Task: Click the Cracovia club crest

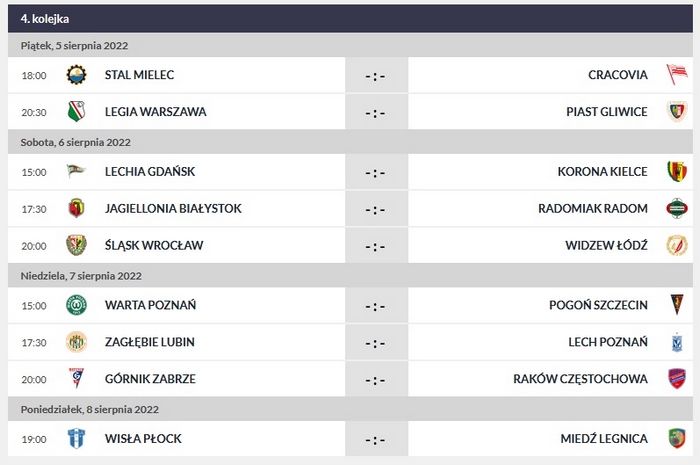Action: (x=677, y=75)
